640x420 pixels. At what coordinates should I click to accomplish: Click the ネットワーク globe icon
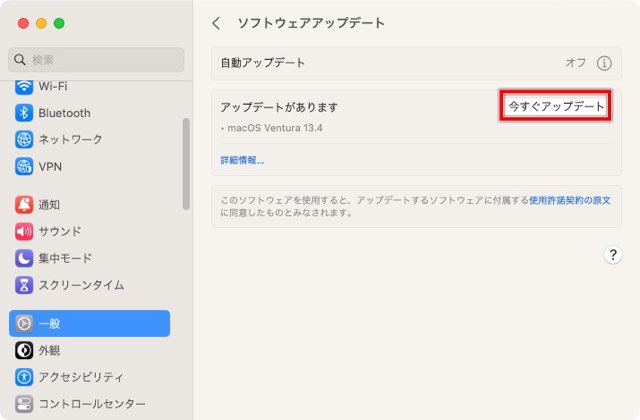coord(24,140)
